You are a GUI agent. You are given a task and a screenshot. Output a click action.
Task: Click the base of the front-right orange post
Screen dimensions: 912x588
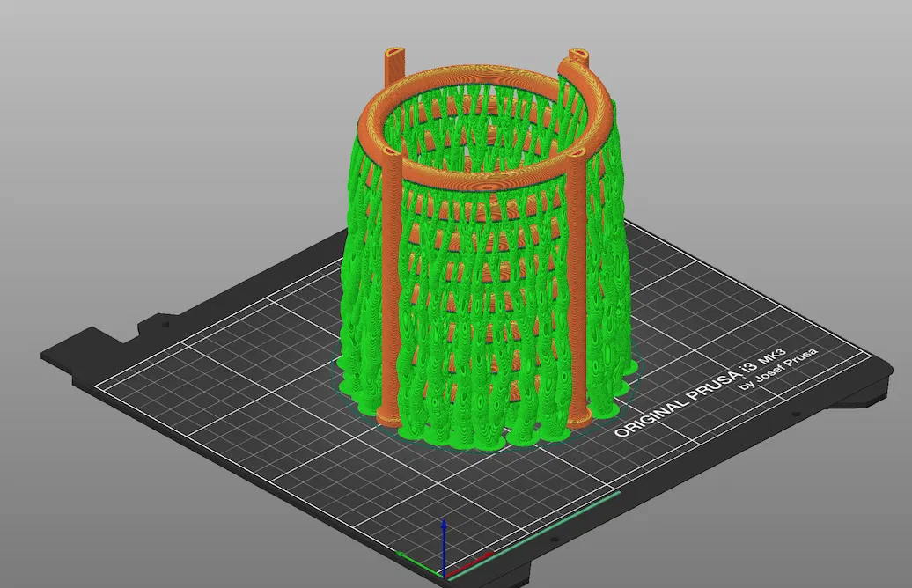(x=578, y=419)
